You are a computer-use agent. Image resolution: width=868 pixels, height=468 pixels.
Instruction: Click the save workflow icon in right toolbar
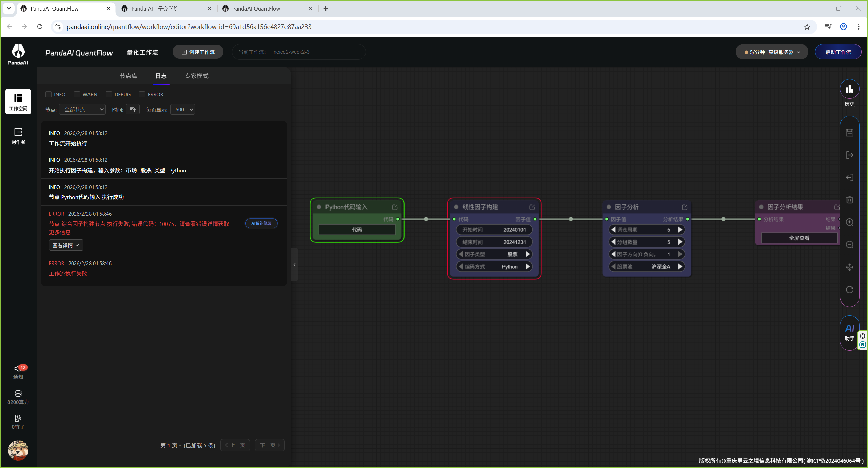[x=849, y=132]
